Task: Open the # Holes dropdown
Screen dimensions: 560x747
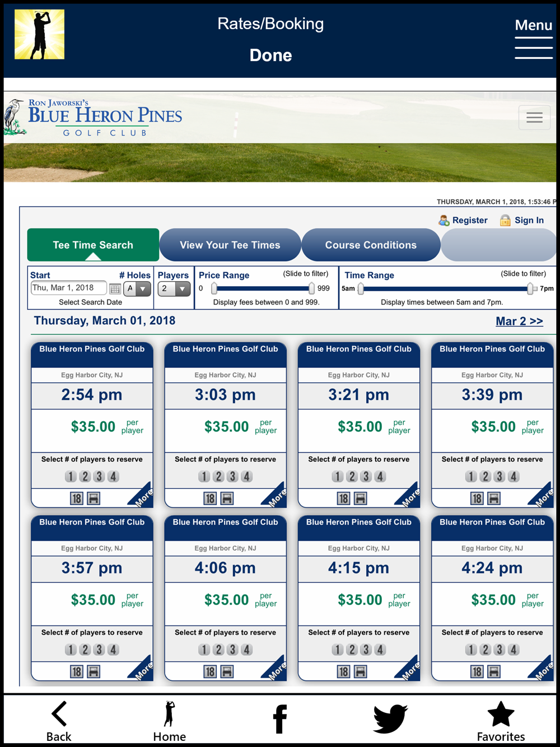Action: coord(137,289)
